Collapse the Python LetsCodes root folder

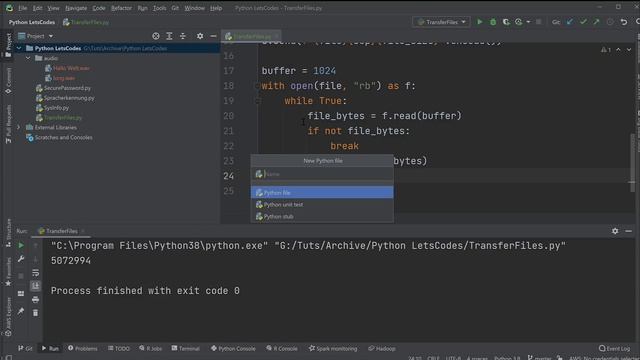pos(19,48)
